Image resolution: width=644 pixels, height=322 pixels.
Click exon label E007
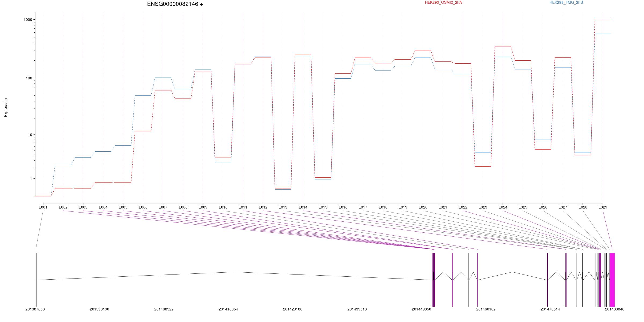[163, 207]
